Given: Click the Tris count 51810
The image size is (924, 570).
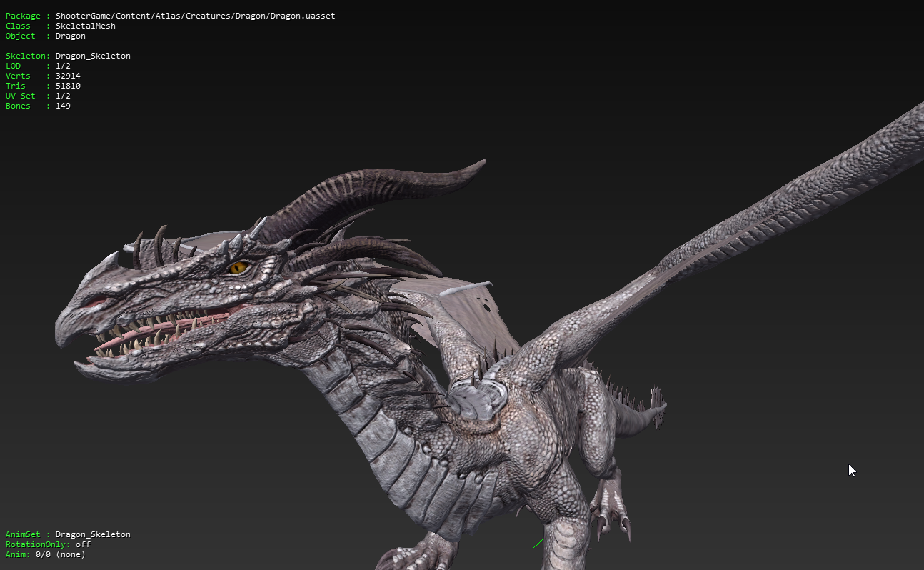Looking at the screenshot, I should coord(68,86).
